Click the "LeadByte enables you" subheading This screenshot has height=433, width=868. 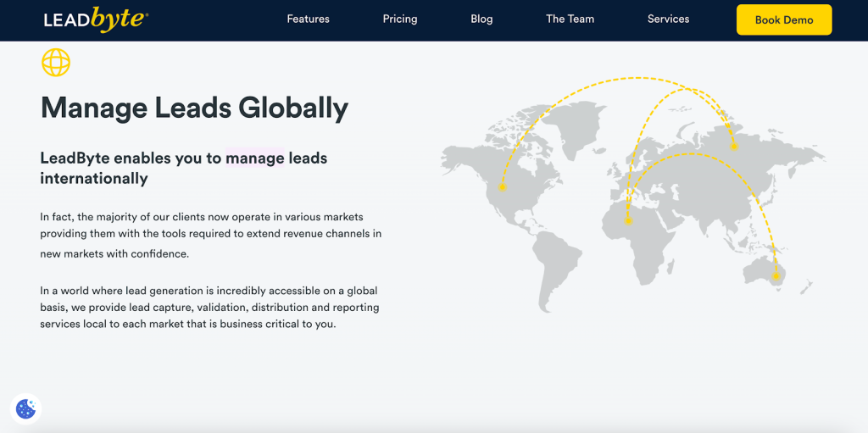[184, 169]
